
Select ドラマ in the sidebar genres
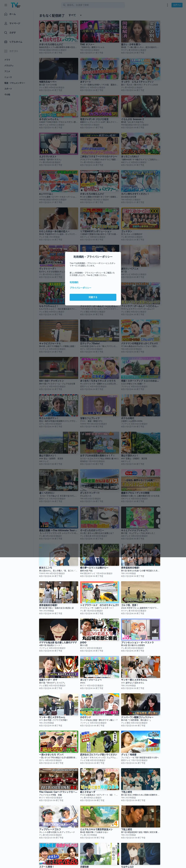(x=7, y=60)
